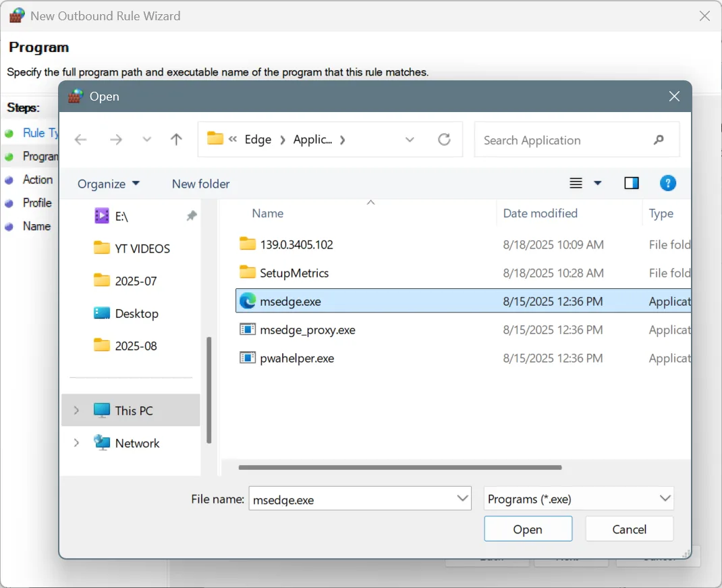This screenshot has height=588, width=722.
Task: Expand the chevron after Applic... breadcrumb
Action: [343, 140]
